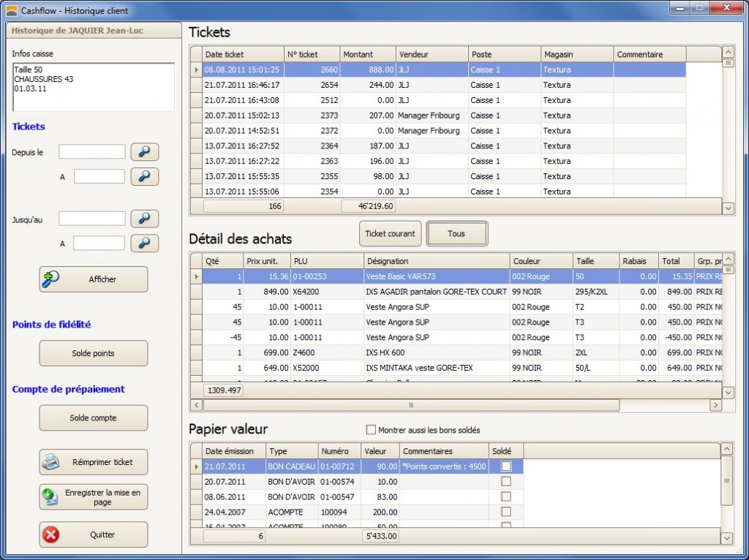Check the Soldé box for BON D'AVOIR 01-00574
Screen dimensions: 749x560
505,481
